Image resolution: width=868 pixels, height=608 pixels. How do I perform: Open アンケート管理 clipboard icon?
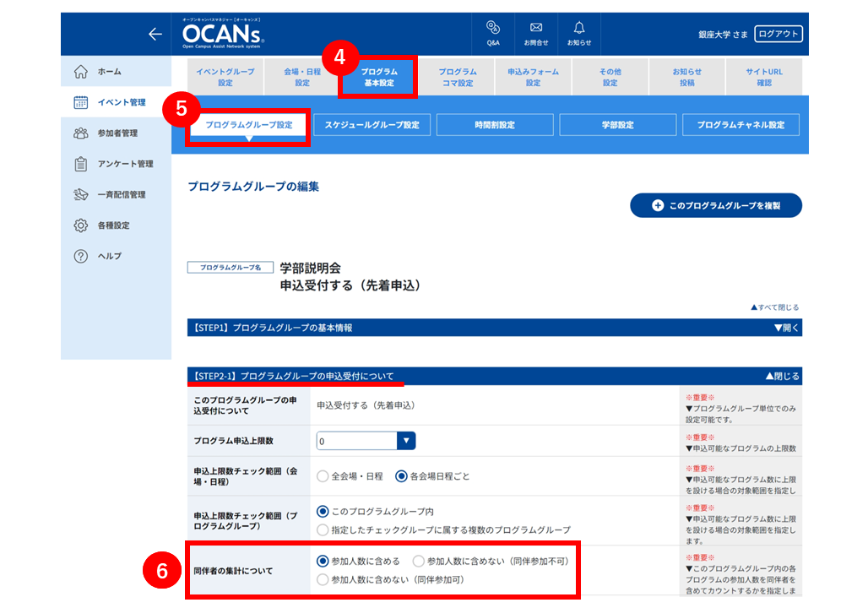coord(81,164)
